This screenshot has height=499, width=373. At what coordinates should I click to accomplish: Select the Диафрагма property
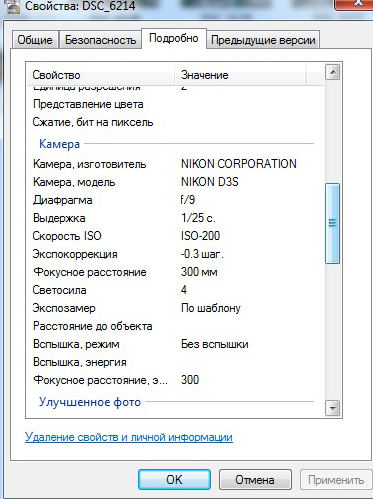(63, 200)
